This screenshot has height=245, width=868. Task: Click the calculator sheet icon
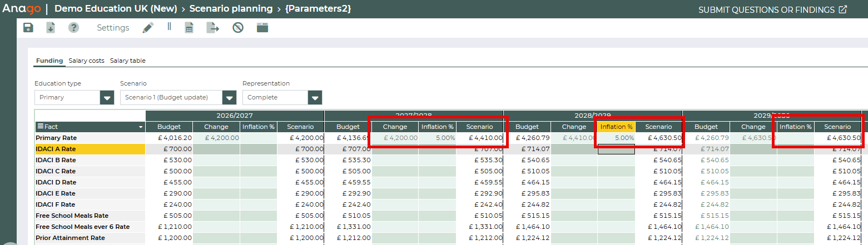[189, 28]
